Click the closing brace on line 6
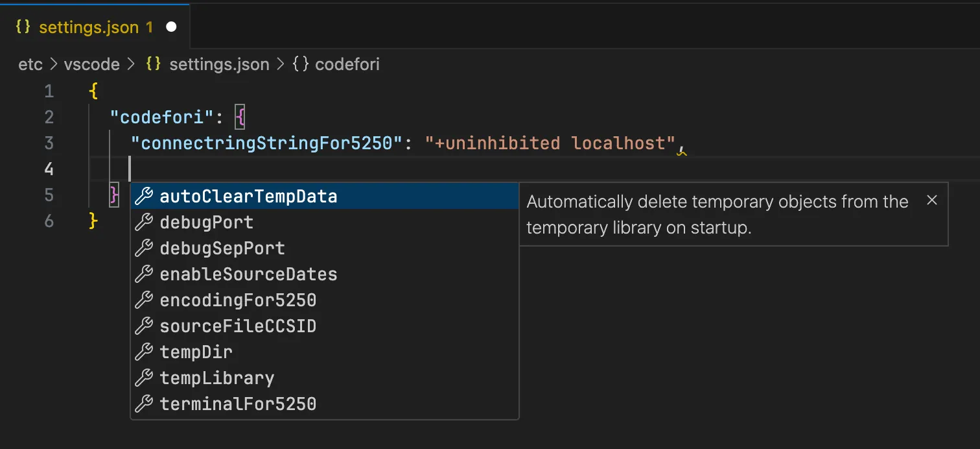The image size is (980, 449). pos(93,221)
